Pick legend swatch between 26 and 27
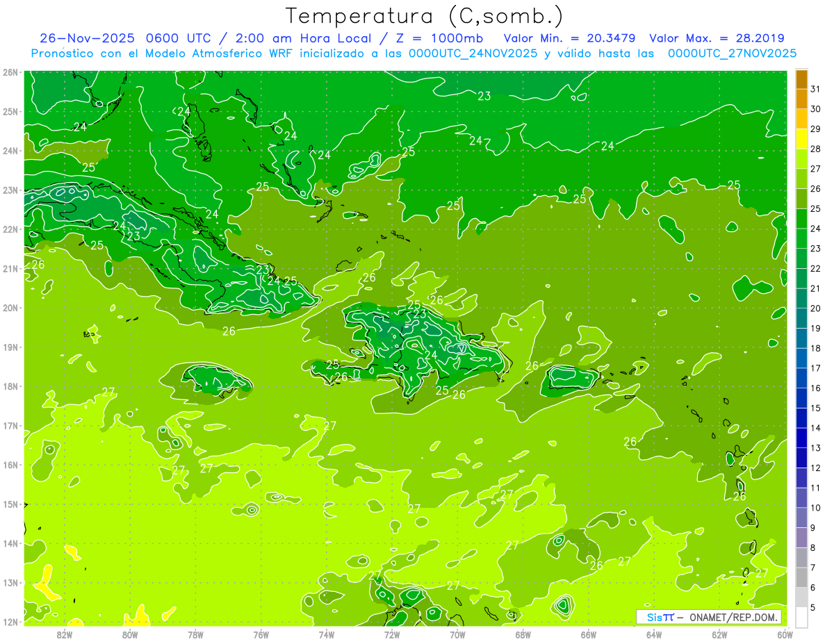834x644 pixels. pyautogui.click(x=801, y=179)
